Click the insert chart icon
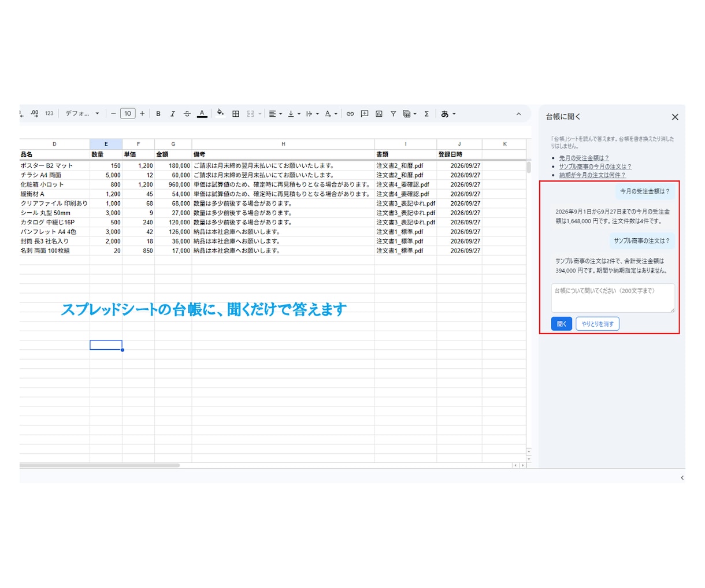This screenshot has width=705, height=588. [x=379, y=114]
